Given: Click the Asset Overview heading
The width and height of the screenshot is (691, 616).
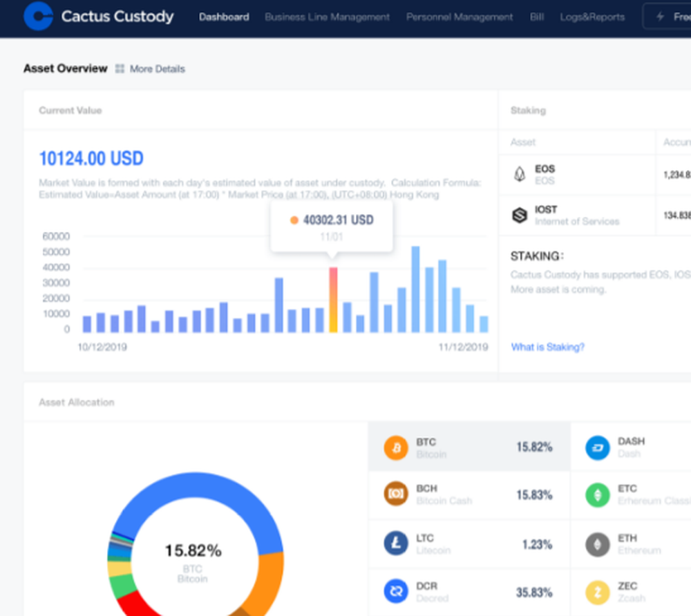Looking at the screenshot, I should (65, 68).
